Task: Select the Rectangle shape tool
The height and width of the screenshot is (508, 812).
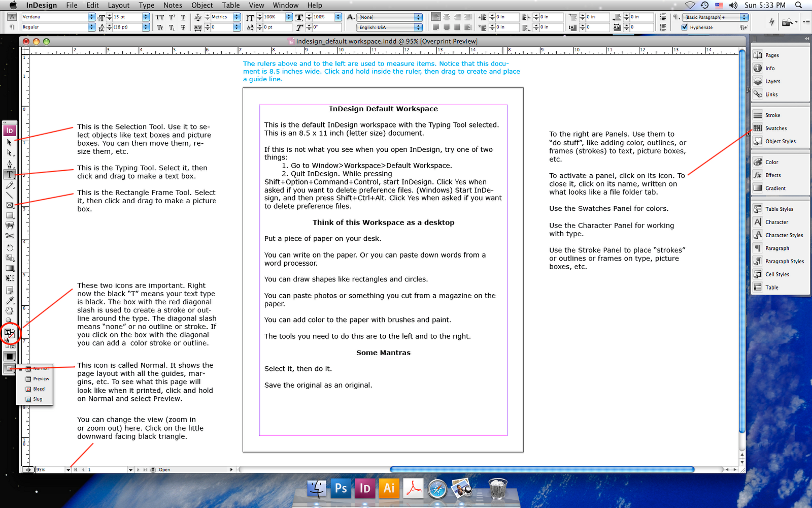Action: coord(9,215)
